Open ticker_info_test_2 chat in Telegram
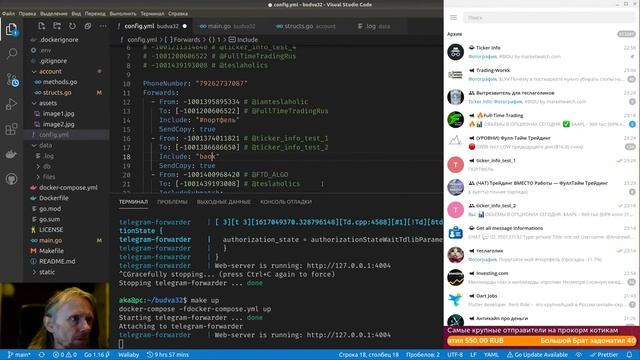Image resolution: width=640 pixels, height=360 pixels. [542, 210]
